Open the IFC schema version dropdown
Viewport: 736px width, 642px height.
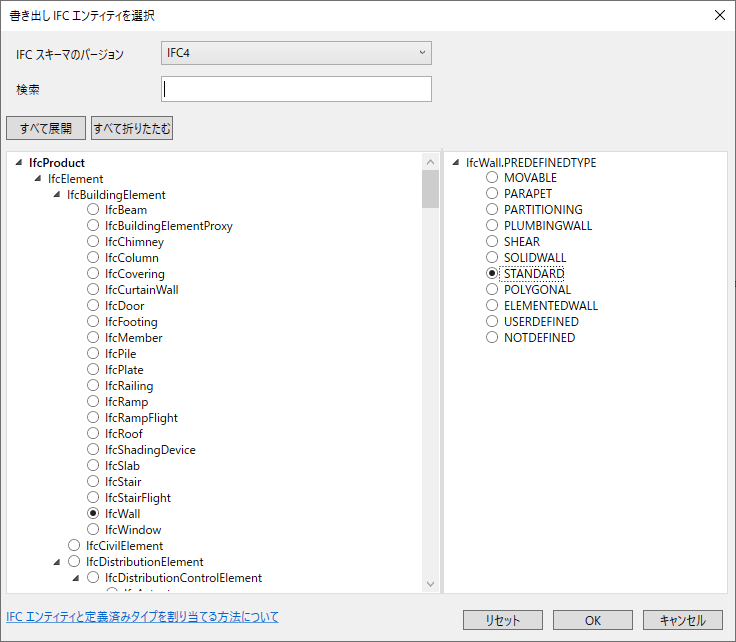coord(296,53)
